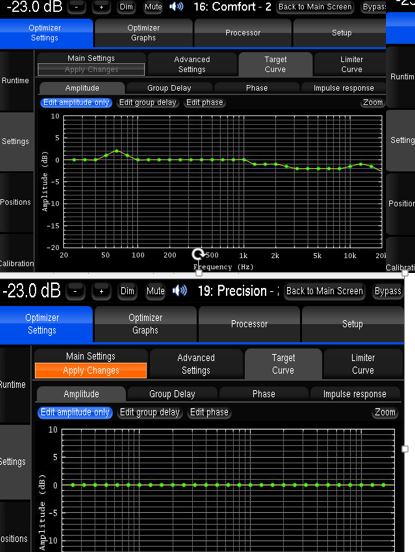Screen dimensions: 415x552
Task: Toggle Dim in the Comfort screen
Action: pyautogui.click(x=126, y=7)
